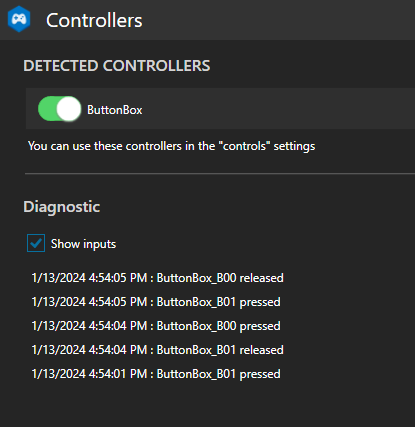Image resolution: width=415 pixels, height=427 pixels.
Task: Select the ButtonBox_B00 pressed log entry
Action: coord(156,326)
